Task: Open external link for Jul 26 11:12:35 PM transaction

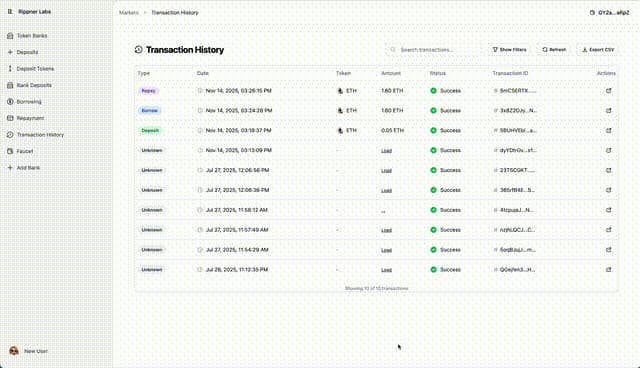Action: (608, 270)
